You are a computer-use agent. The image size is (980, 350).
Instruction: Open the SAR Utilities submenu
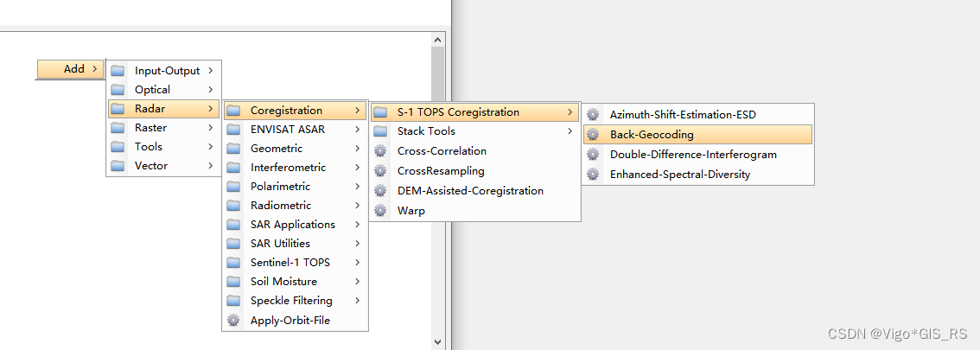tap(295, 244)
